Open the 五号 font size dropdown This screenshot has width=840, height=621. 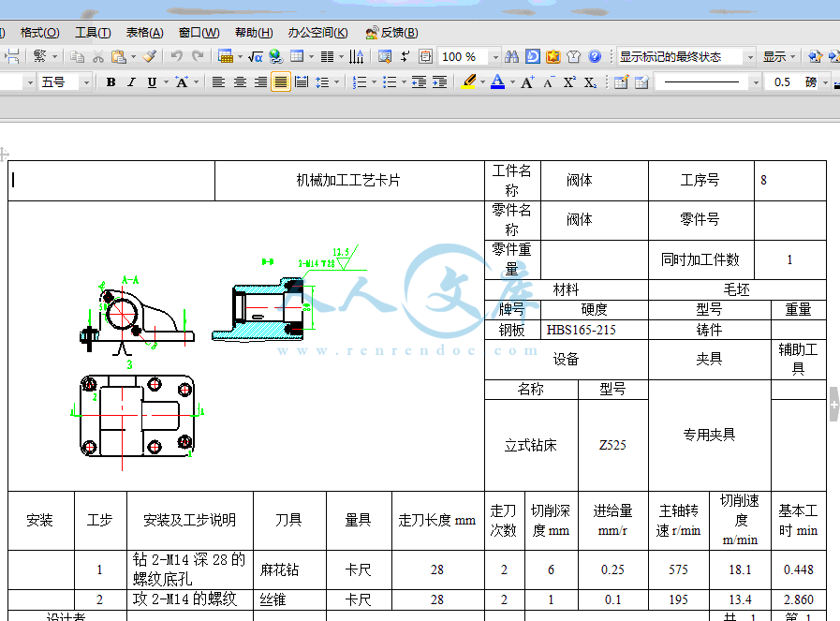(86, 82)
